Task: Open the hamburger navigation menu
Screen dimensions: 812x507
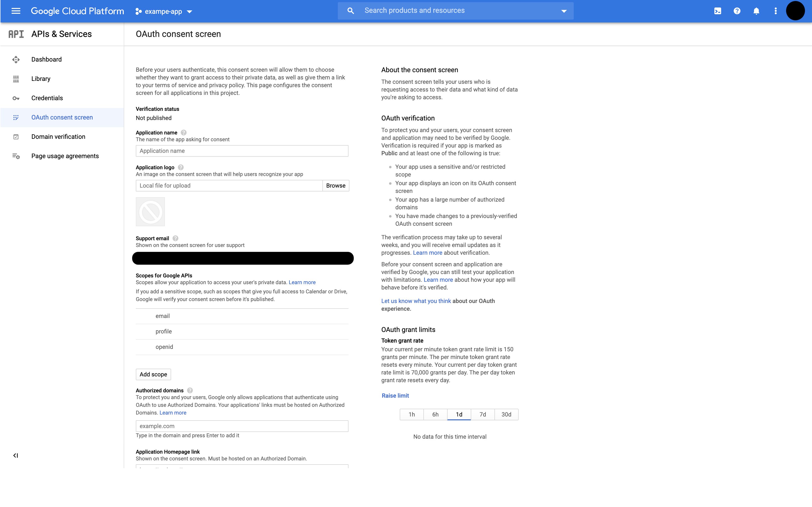Action: click(x=16, y=11)
